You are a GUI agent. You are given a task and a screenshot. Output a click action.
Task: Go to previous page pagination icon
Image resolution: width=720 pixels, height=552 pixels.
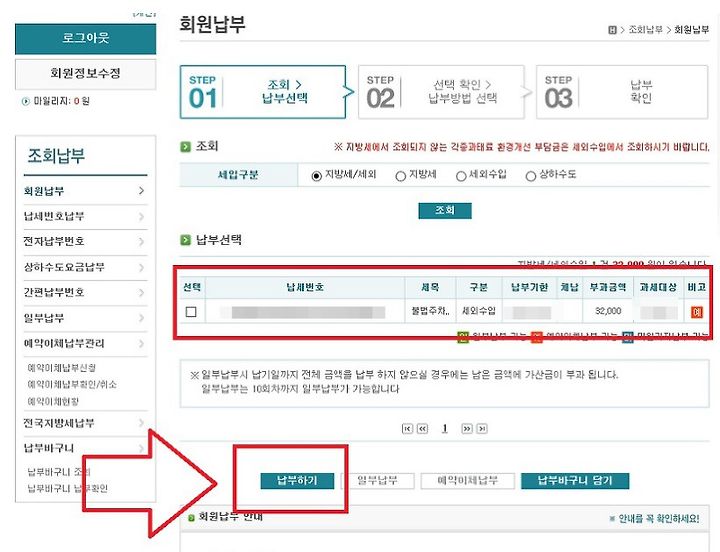coord(422,428)
